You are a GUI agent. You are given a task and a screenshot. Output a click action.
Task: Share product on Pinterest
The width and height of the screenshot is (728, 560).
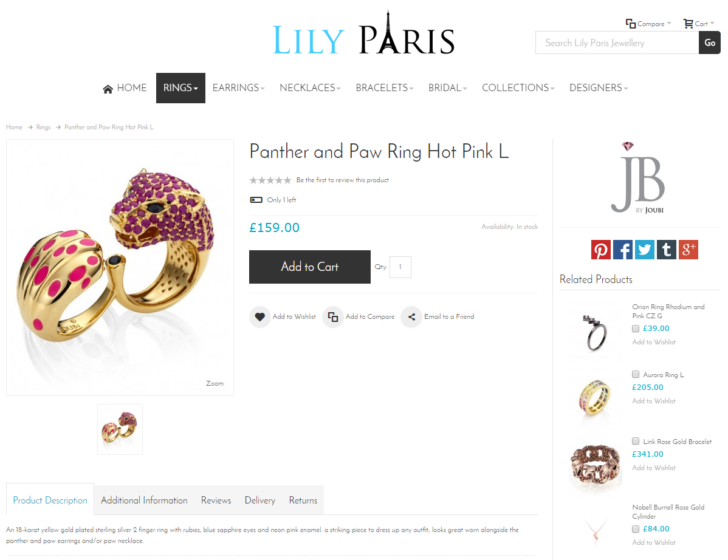pyautogui.click(x=600, y=250)
